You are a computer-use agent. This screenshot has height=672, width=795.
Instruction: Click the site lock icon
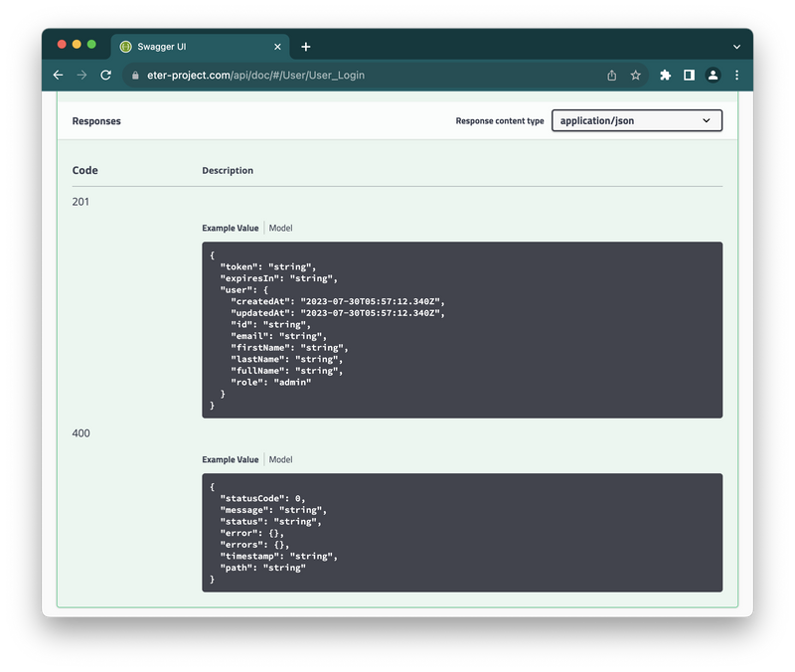[135, 75]
